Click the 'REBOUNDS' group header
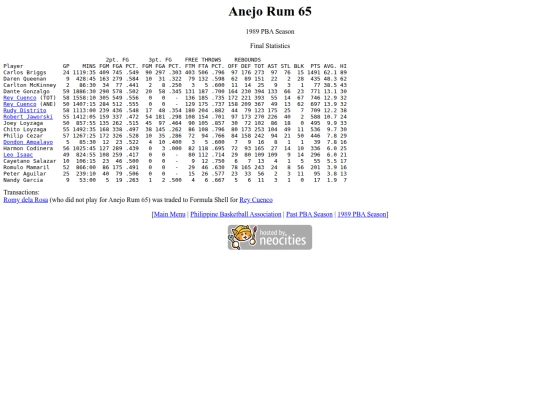540x405 pixels. pos(248,60)
